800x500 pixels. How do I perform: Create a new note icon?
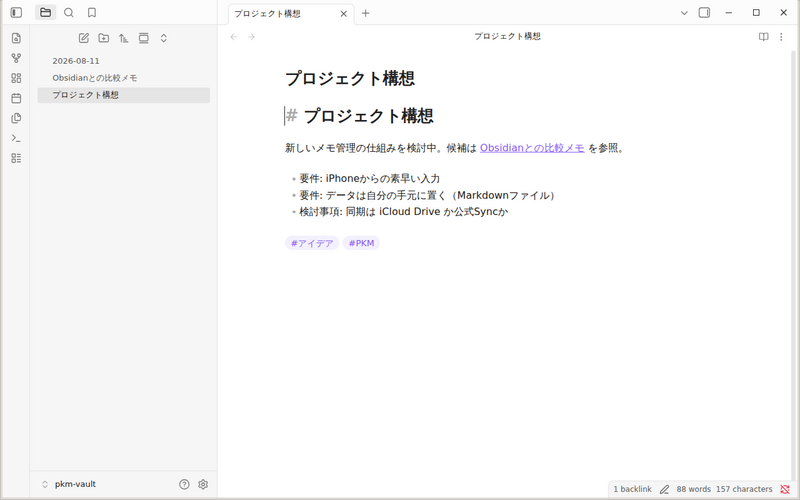[x=84, y=38]
